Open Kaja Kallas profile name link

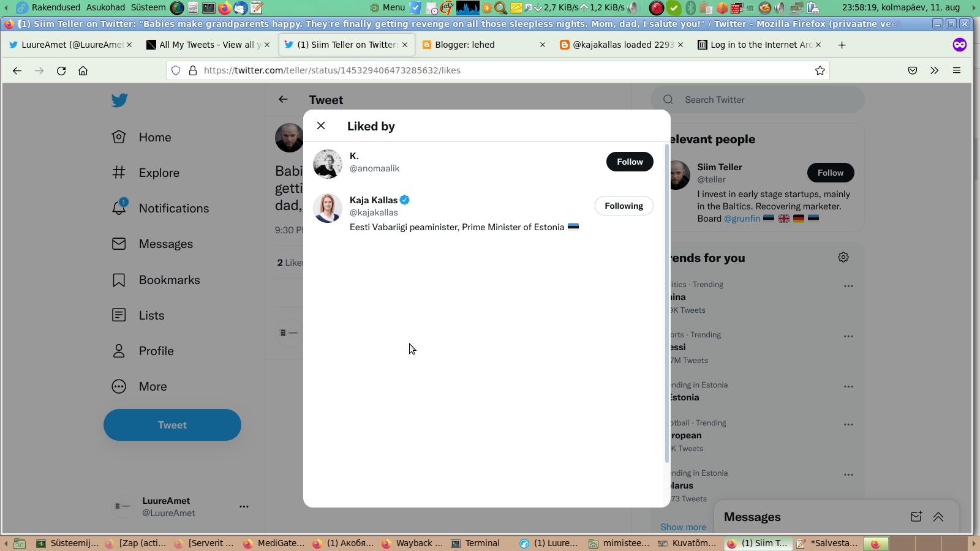coord(374,200)
